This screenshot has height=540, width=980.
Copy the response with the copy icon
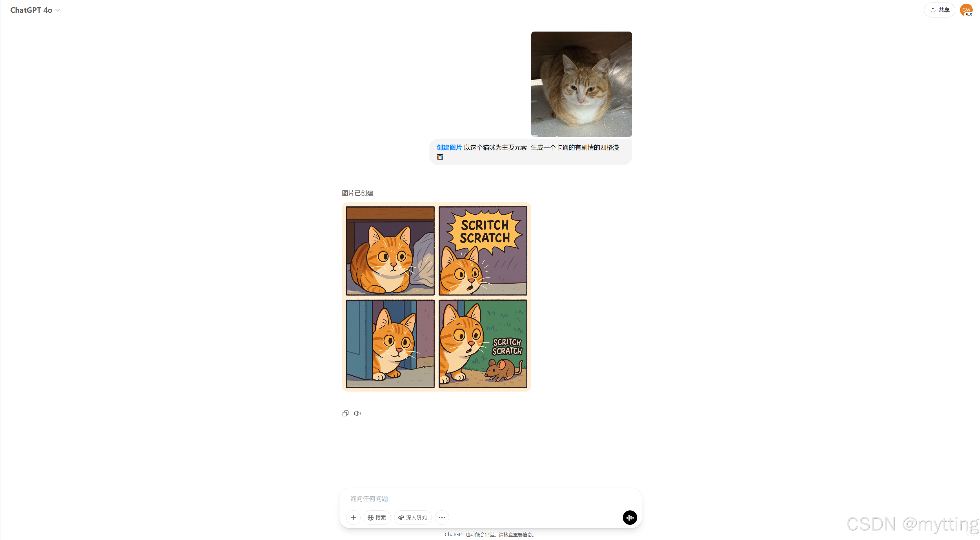[345, 413]
